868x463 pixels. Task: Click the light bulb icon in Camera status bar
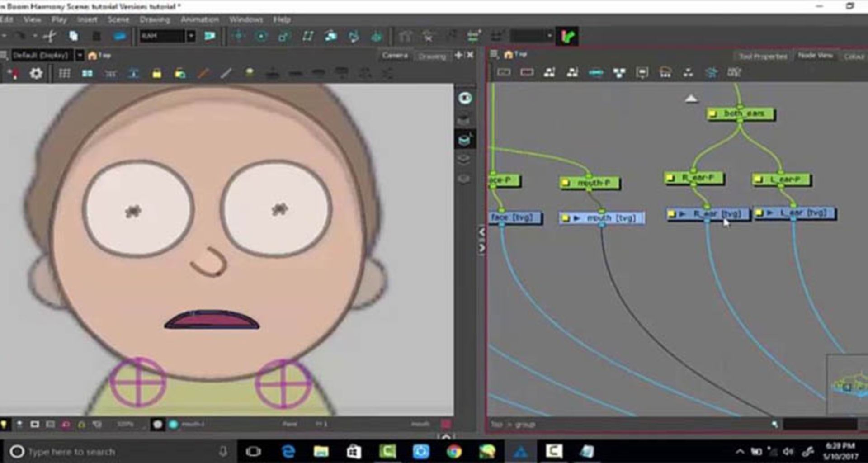click(4, 424)
